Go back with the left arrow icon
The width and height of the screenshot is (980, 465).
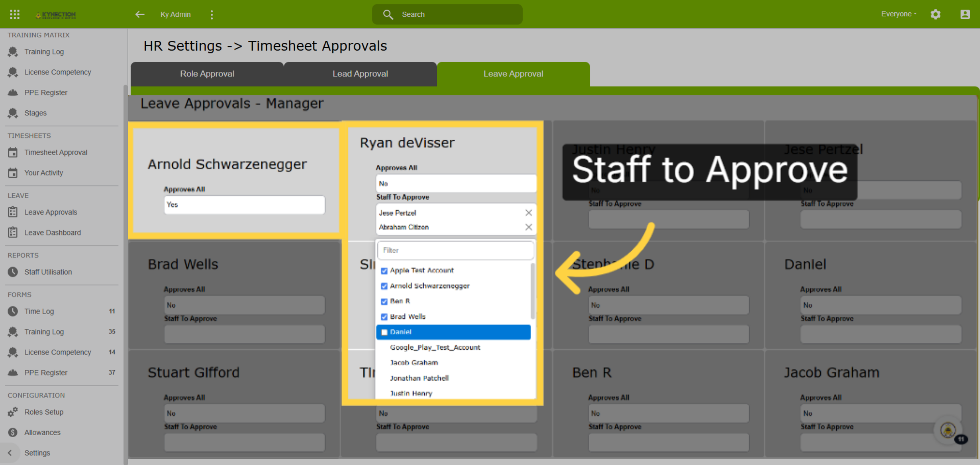click(140, 14)
